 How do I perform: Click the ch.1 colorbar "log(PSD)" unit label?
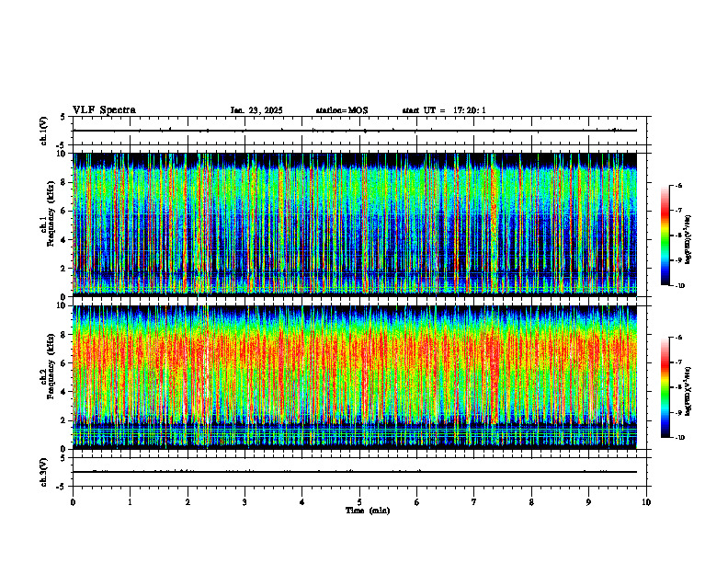point(688,240)
